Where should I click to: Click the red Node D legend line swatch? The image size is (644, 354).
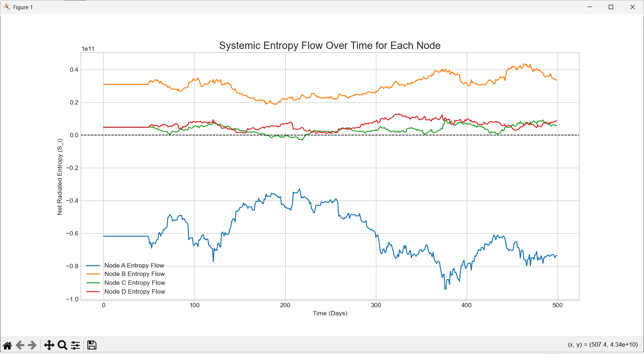(93, 291)
